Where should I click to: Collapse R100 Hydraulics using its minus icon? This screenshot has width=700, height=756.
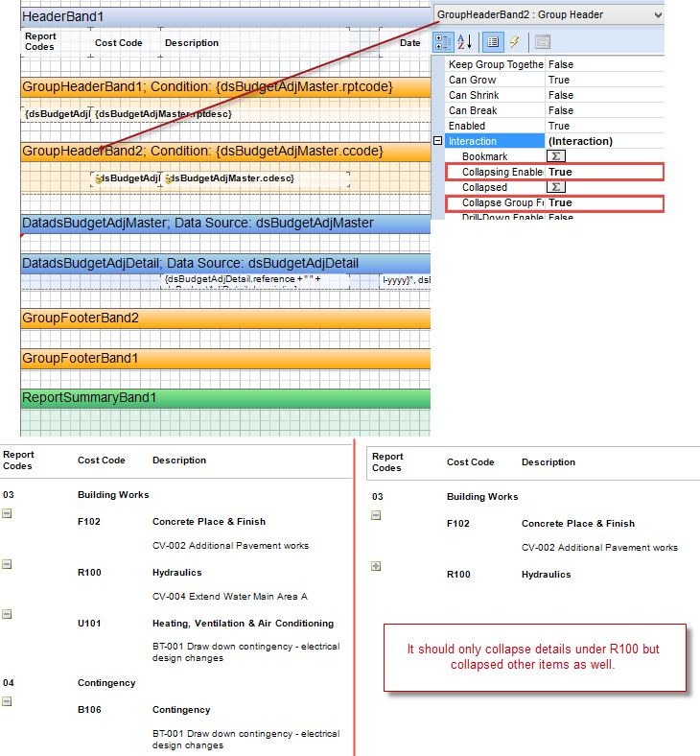click(7, 563)
